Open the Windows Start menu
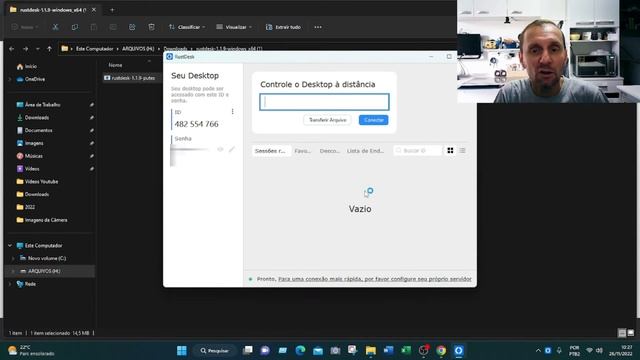 tap(182, 350)
